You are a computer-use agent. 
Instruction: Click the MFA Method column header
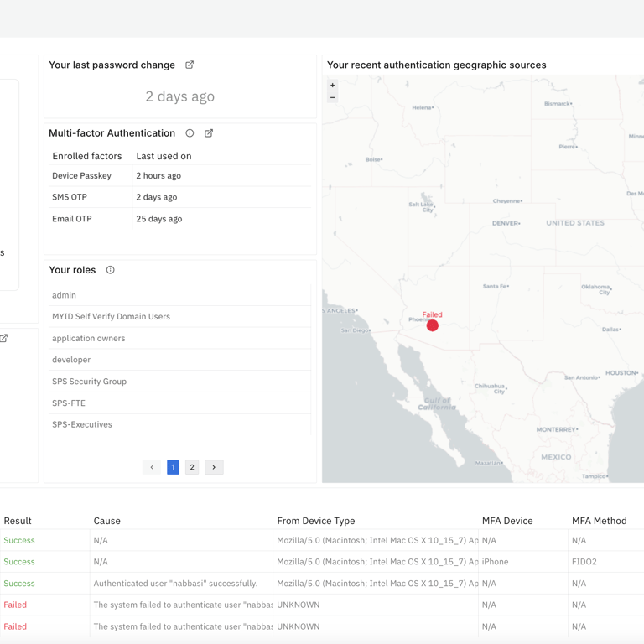pyautogui.click(x=599, y=521)
